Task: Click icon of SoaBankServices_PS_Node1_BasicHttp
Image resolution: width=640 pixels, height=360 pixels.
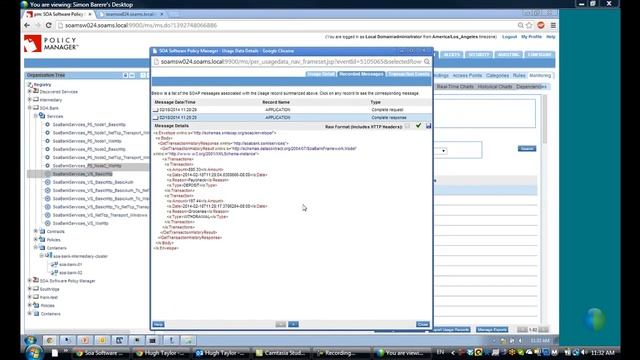Action: tap(47, 124)
